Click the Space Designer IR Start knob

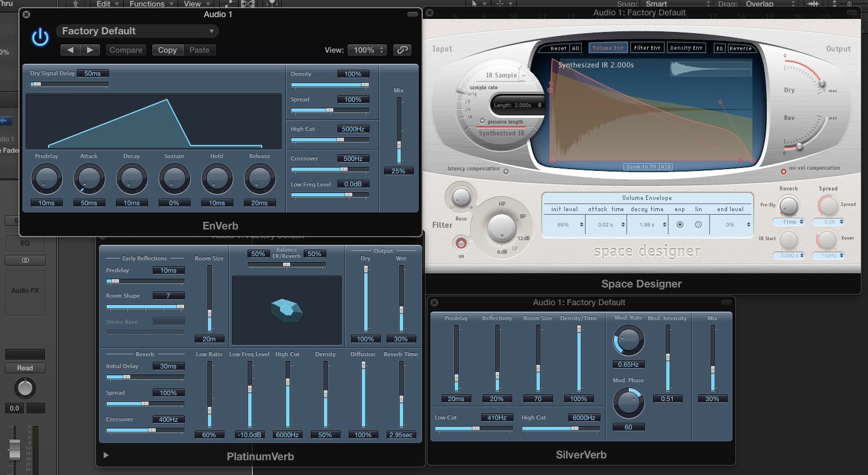(x=787, y=240)
